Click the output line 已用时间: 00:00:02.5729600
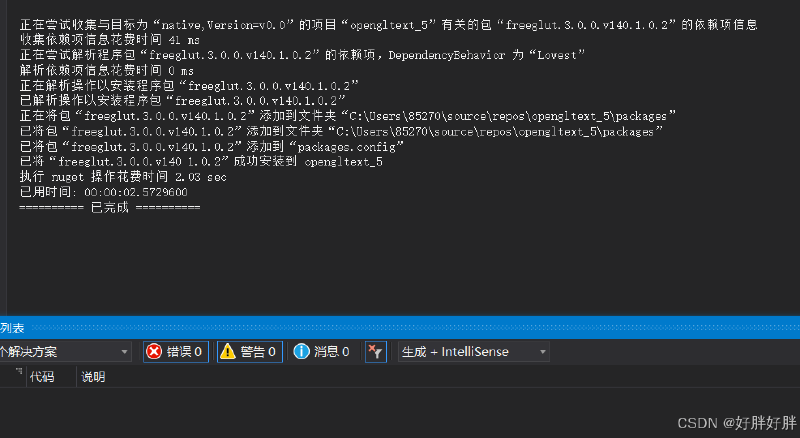Image resolution: width=800 pixels, height=438 pixels. click(x=104, y=192)
